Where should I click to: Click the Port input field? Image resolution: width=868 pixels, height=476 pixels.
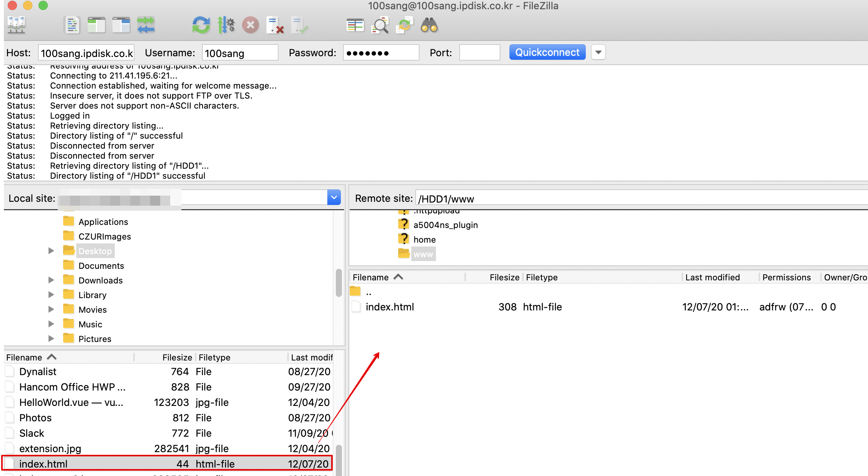pos(479,53)
